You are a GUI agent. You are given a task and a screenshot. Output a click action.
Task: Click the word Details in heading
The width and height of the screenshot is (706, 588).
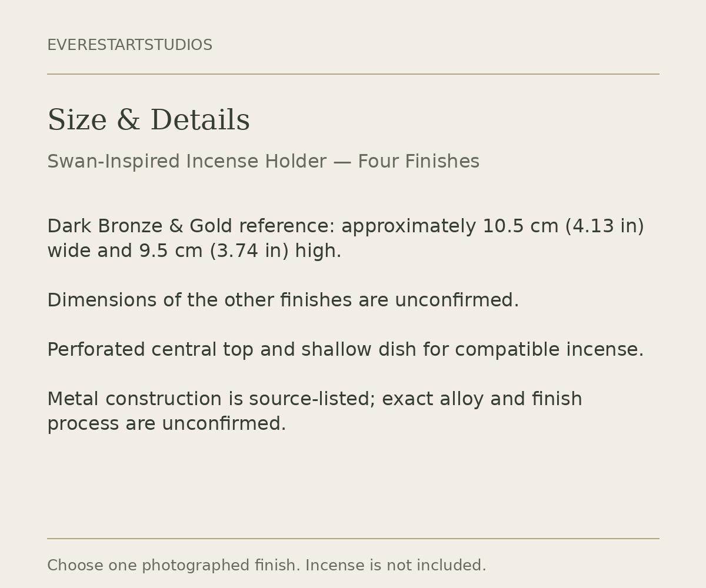200,121
